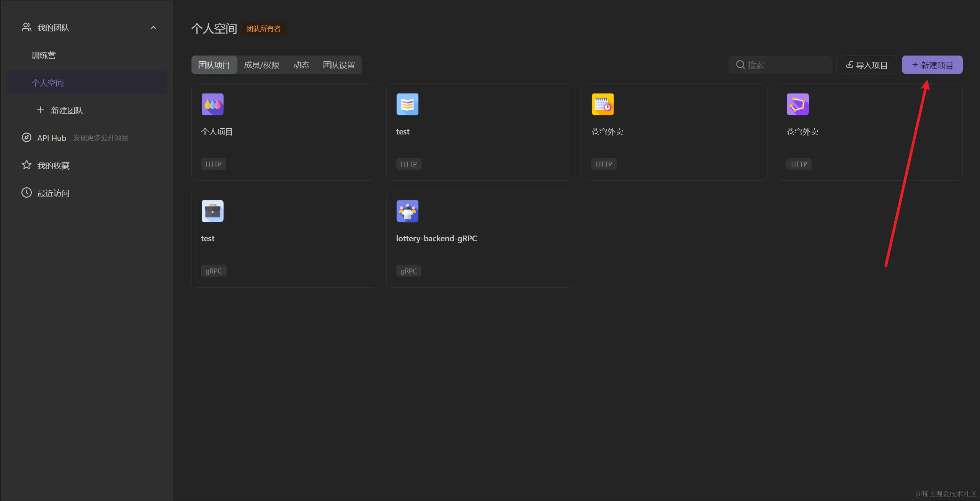This screenshot has width=980, height=501.
Task: Open the lottery-backend-gRPC project icon
Action: [x=407, y=211]
